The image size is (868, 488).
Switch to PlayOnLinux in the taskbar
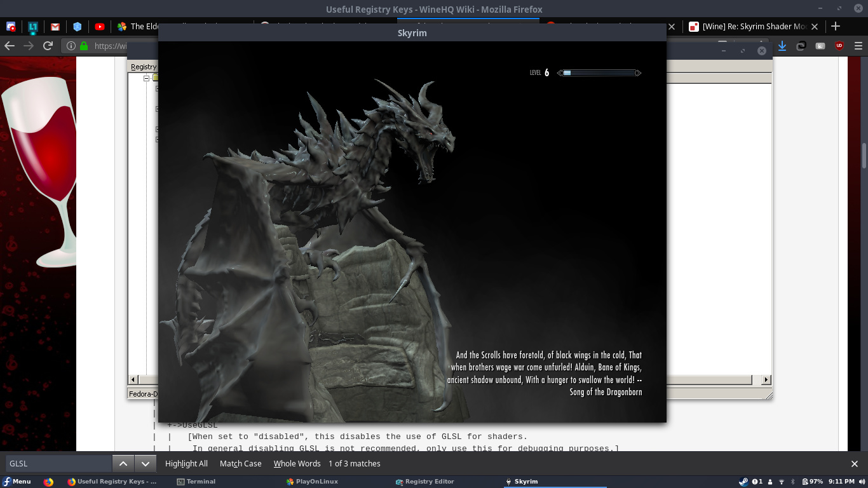313,482
